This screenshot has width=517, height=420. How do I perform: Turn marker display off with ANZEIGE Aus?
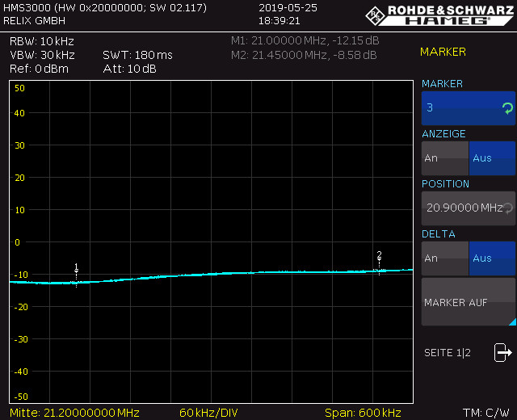coord(492,158)
